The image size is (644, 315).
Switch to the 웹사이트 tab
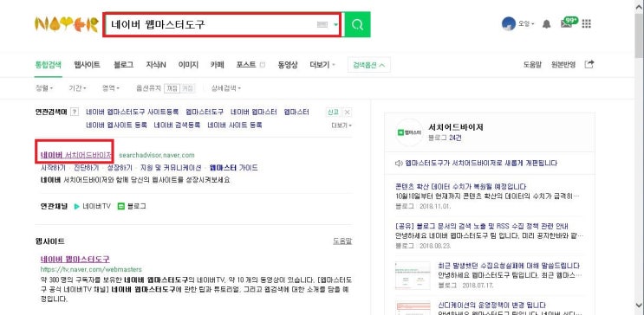[87, 64]
